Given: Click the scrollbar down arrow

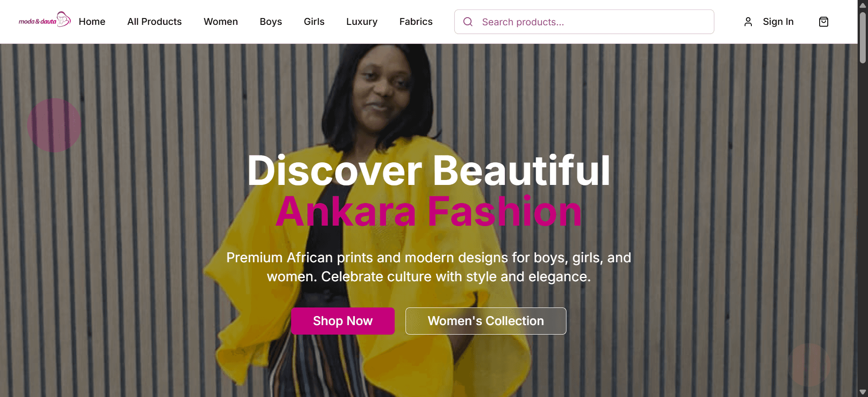Looking at the screenshot, I should [863, 392].
